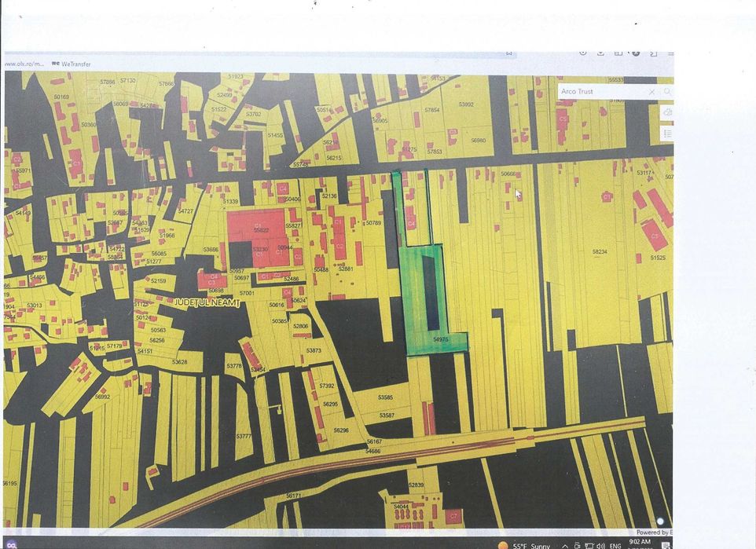756x549 pixels.
Task: Select parcel label 58234
Action: pyautogui.click(x=600, y=251)
